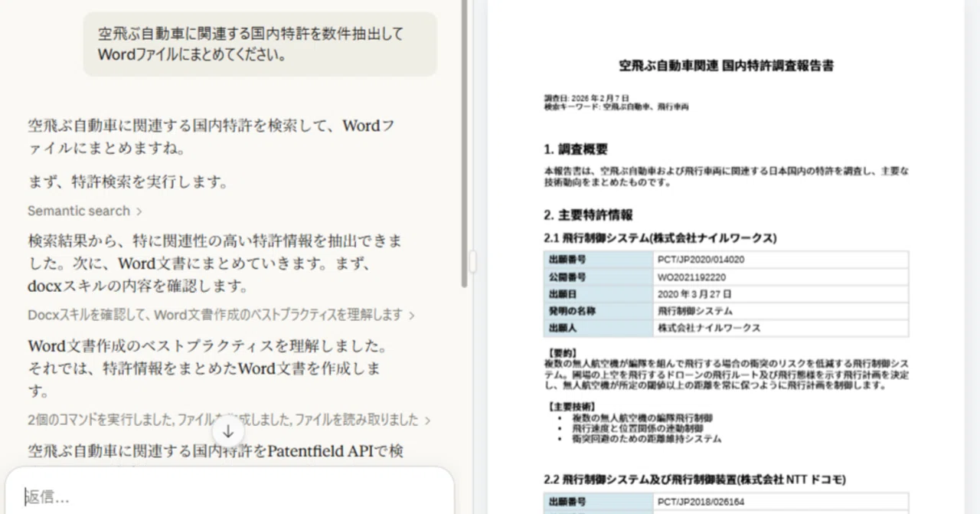Viewport: 980px width, 514px height.
Task: Expand the 2個のコマンドを実行しました step
Action: (229, 420)
